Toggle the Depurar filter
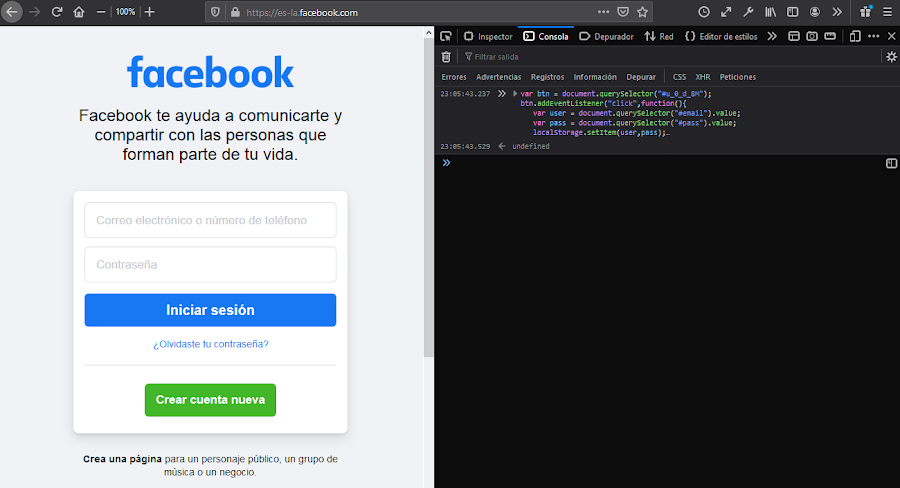 point(641,77)
